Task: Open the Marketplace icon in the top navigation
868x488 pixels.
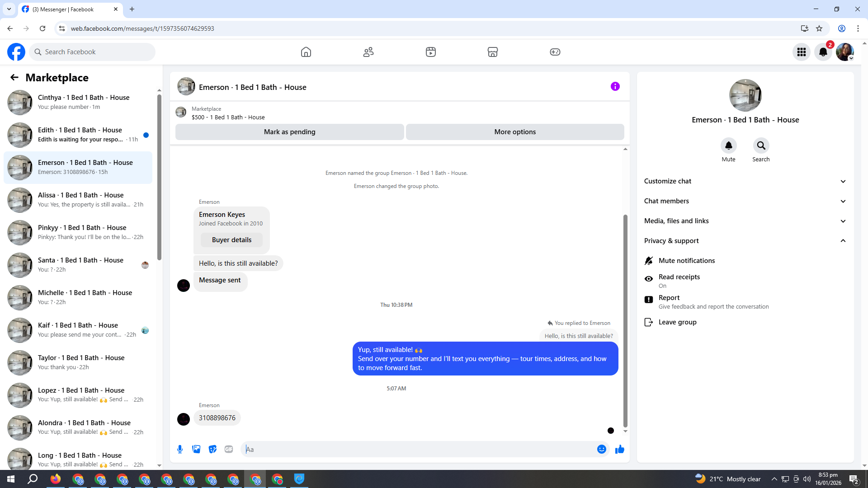Action: tap(493, 52)
